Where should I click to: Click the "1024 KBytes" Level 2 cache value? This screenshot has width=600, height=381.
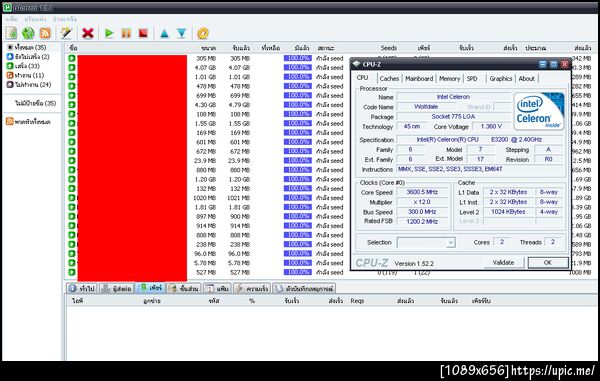coord(508,212)
